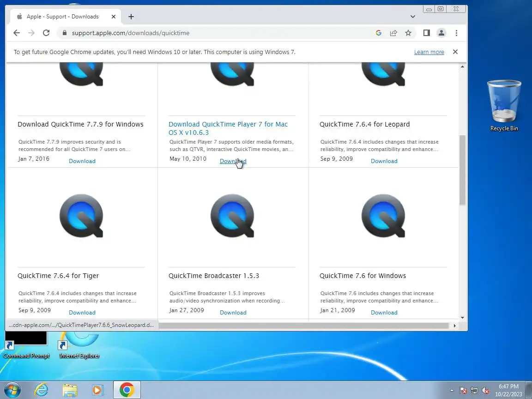Screen dimensions: 532x399
Task: Expand the tab search dropdown arrow
Action: pyautogui.click(x=412, y=17)
